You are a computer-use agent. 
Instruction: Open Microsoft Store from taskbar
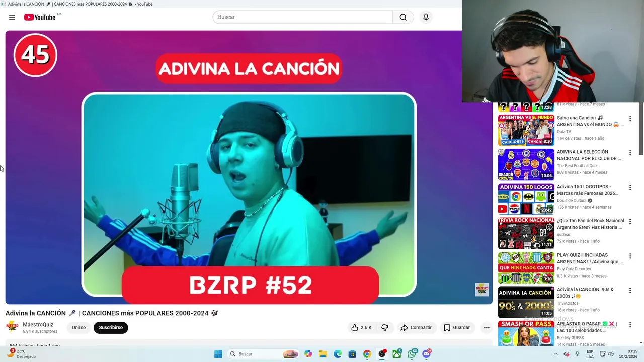[x=352, y=354]
